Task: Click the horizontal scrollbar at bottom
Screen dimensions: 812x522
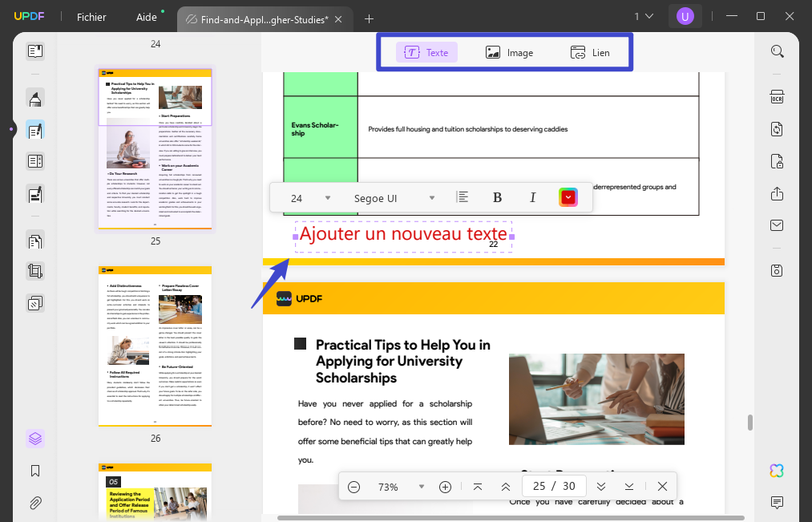Action: 511,518
